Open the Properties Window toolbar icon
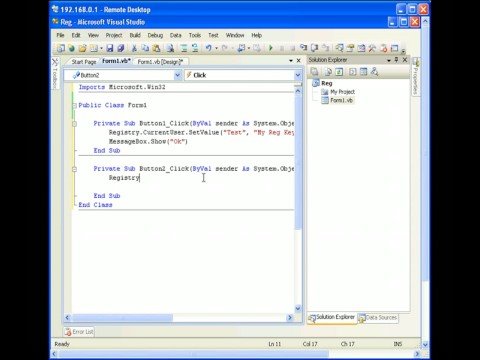 click(x=350, y=48)
